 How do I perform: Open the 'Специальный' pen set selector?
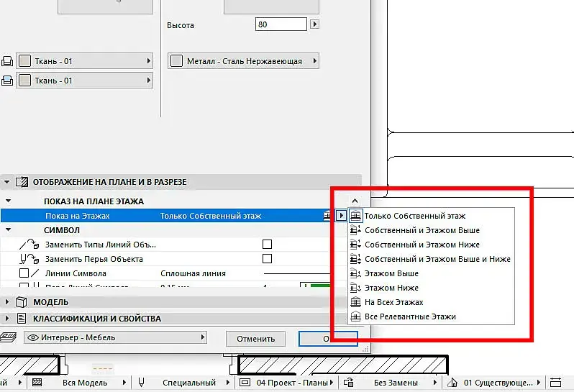pos(189,383)
